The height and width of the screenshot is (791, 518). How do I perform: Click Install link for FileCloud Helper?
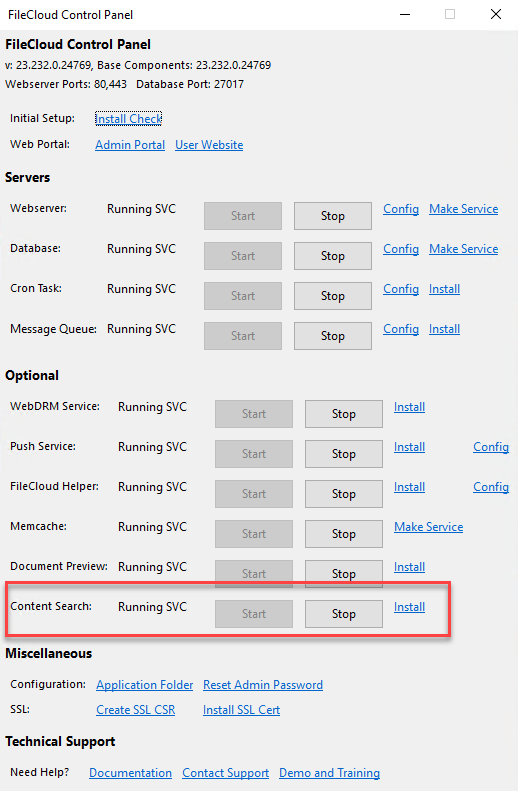(410, 487)
